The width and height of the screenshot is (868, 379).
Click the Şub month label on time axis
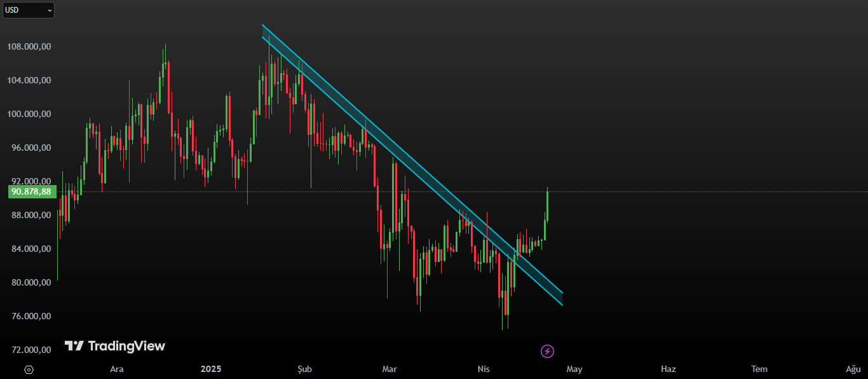coord(305,369)
